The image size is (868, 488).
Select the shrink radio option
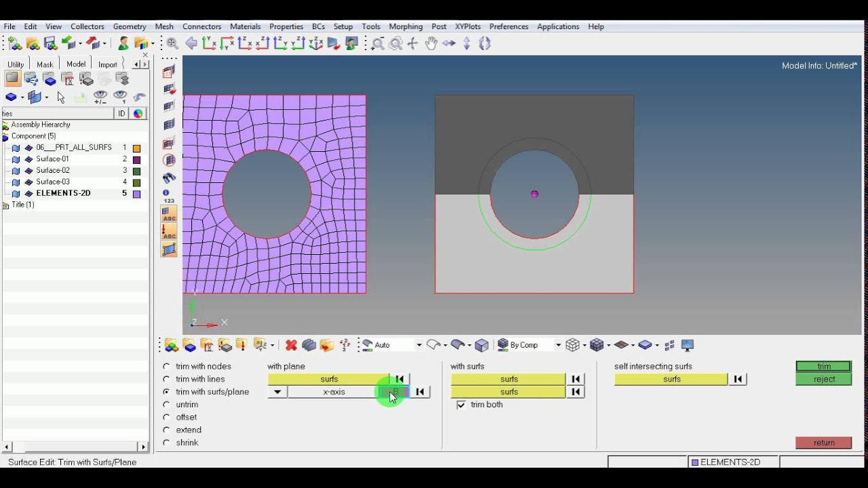pyautogui.click(x=166, y=443)
